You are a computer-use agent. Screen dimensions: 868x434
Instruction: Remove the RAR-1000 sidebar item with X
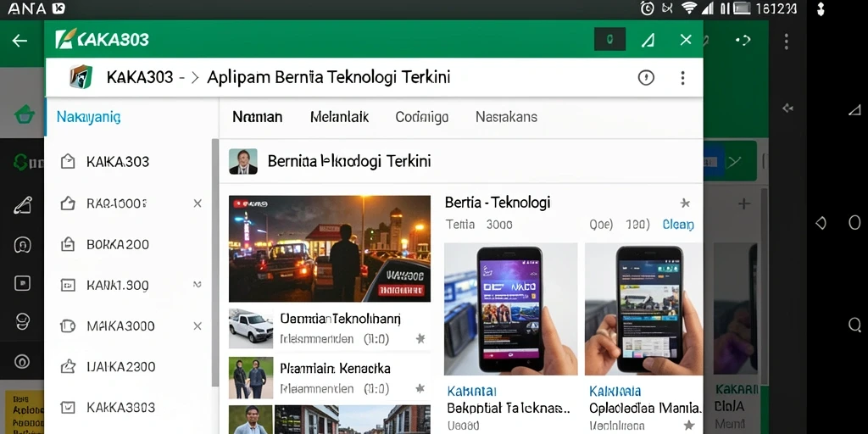click(198, 203)
